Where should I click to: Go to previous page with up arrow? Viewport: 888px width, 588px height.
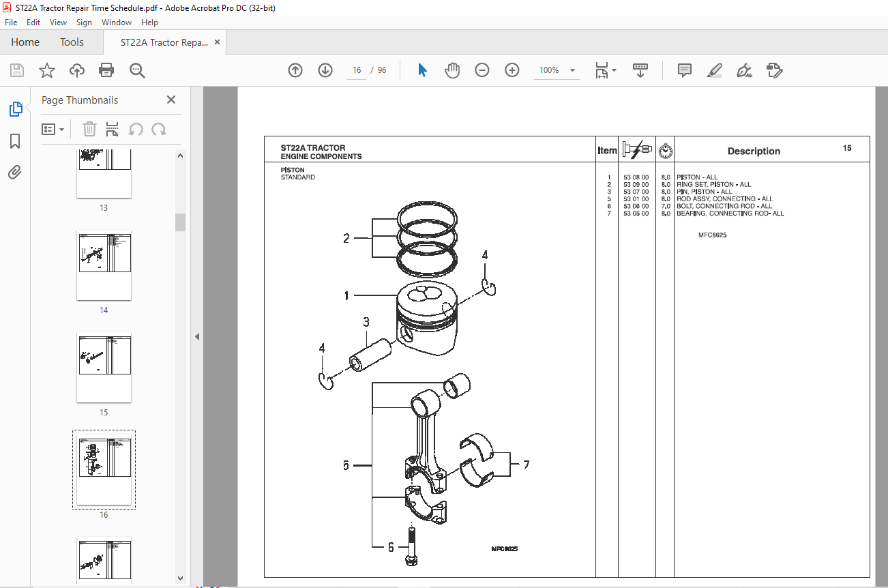click(x=295, y=70)
